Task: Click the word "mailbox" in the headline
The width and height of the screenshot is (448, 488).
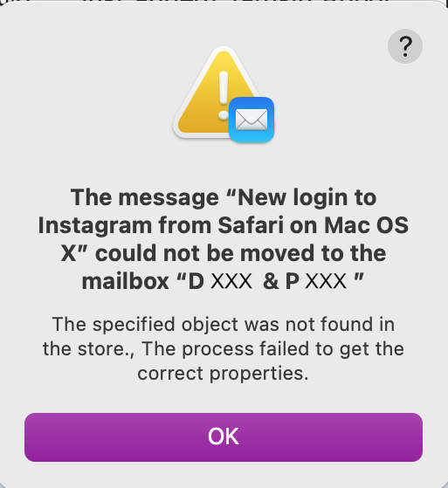Action: pyautogui.click(x=126, y=281)
